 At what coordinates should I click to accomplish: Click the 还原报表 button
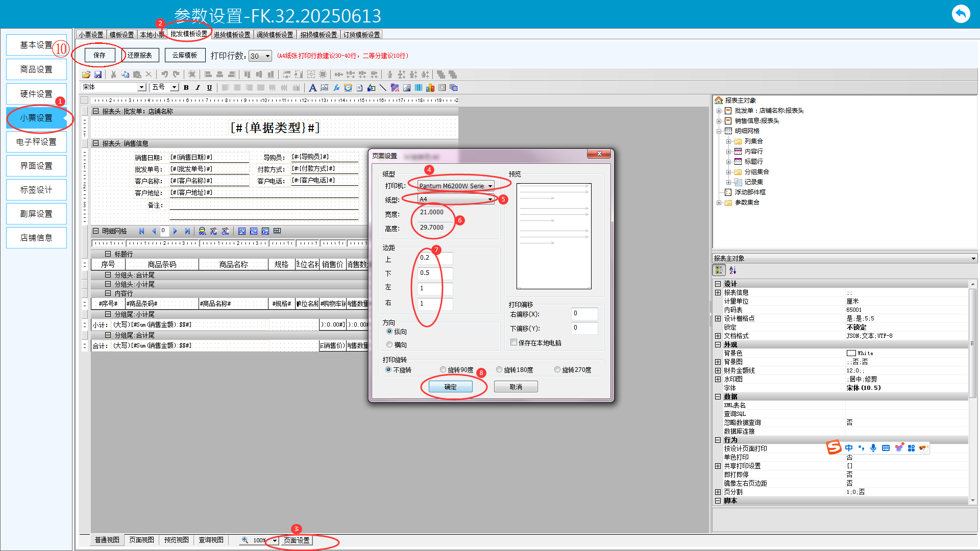coord(139,55)
